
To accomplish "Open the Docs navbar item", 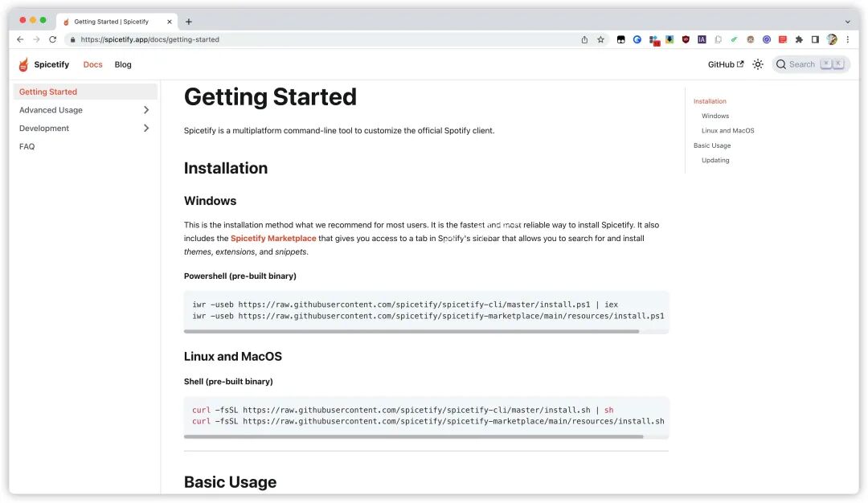I will coord(93,65).
